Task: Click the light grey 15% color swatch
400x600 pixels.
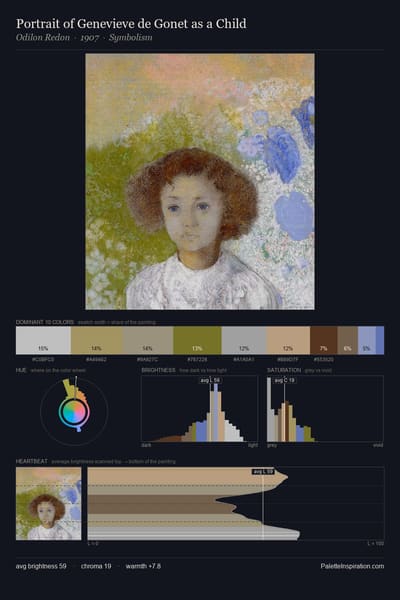Action: pos(43,340)
